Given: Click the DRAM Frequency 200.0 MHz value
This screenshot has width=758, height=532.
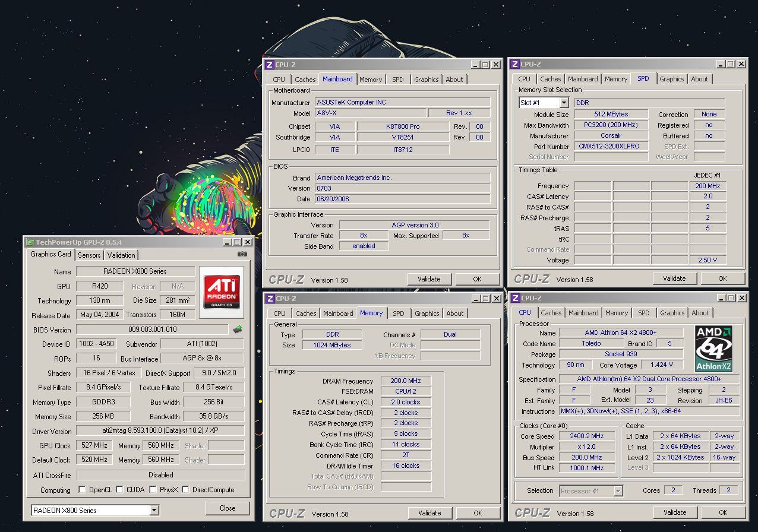Looking at the screenshot, I should tap(406, 381).
